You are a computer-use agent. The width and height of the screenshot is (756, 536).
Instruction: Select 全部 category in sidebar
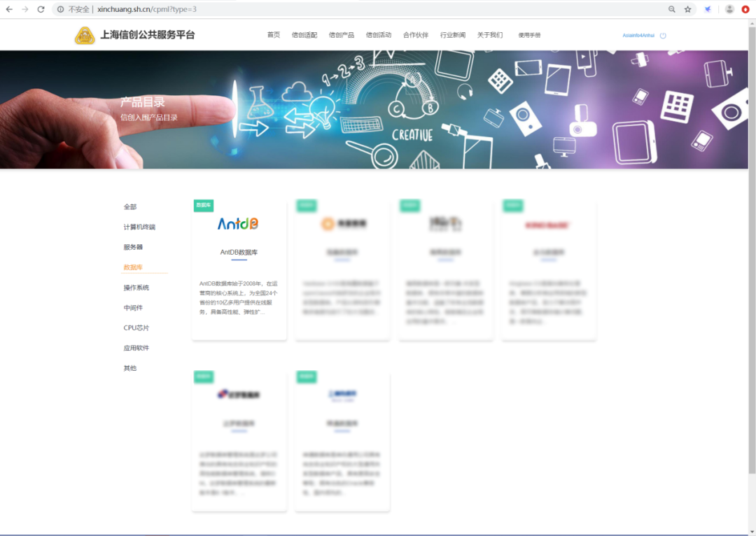pyautogui.click(x=130, y=207)
